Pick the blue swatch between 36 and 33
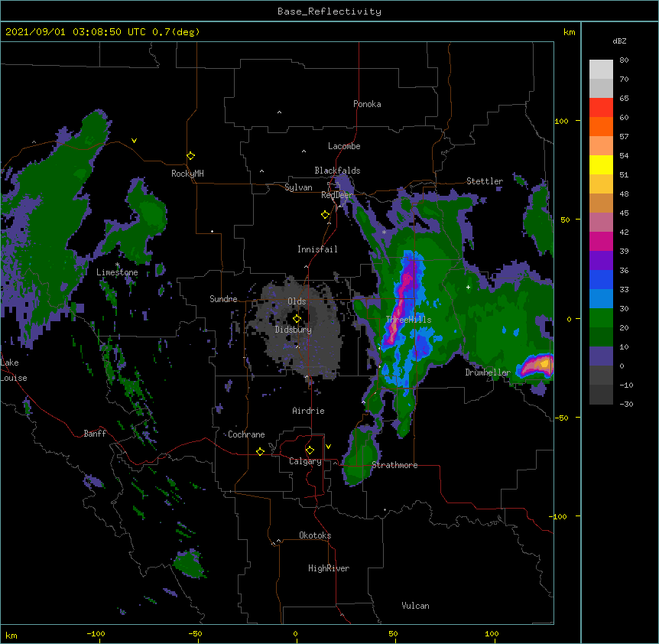 click(x=601, y=279)
